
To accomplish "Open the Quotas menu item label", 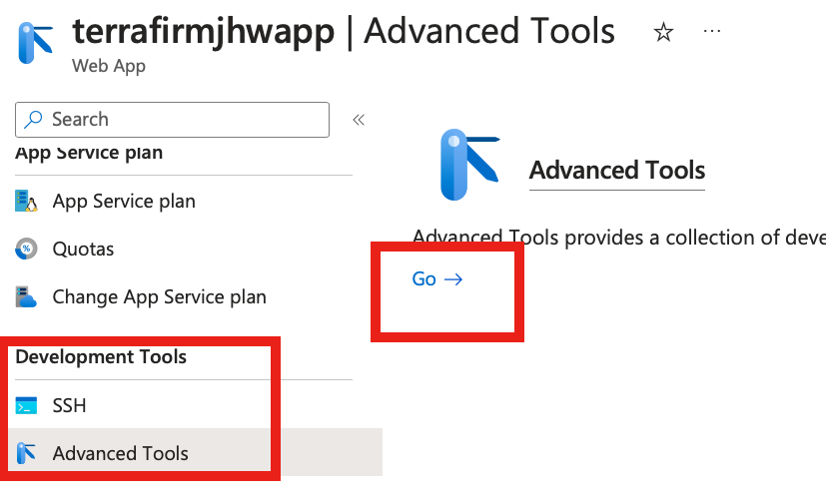I will point(83,249).
